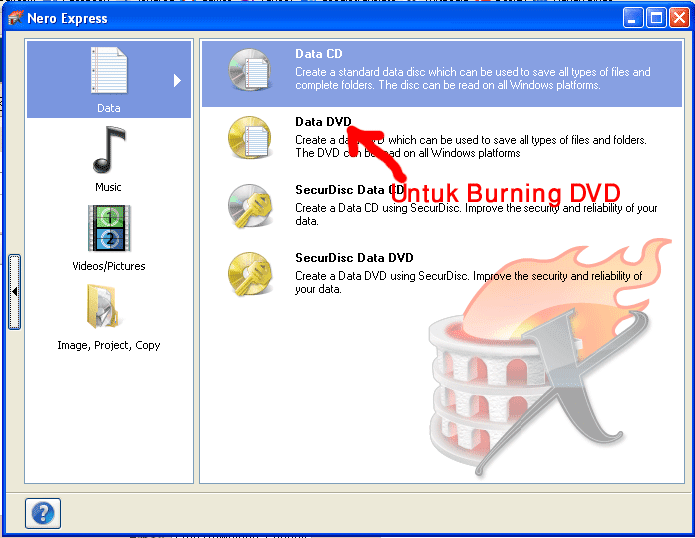The width and height of the screenshot is (695, 538).
Task: Choose the Data DVD heading
Action: pos(323,121)
